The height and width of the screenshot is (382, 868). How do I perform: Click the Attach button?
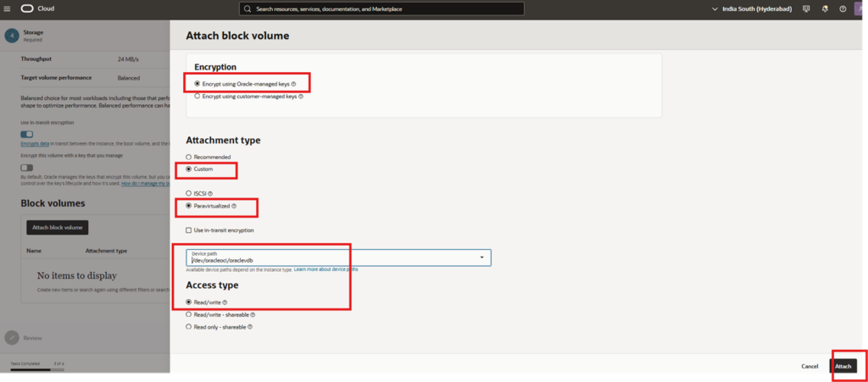click(843, 366)
